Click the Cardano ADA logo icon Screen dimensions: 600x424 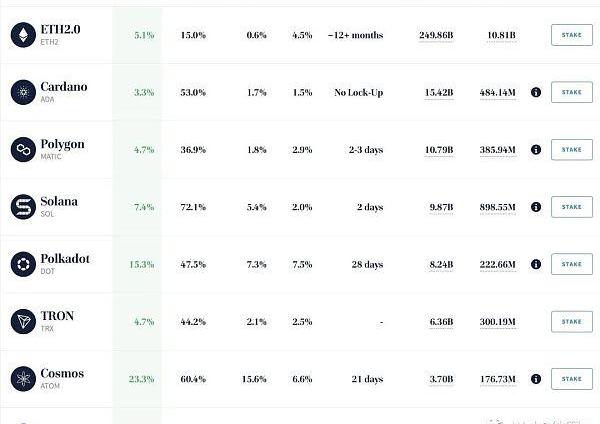(21, 92)
